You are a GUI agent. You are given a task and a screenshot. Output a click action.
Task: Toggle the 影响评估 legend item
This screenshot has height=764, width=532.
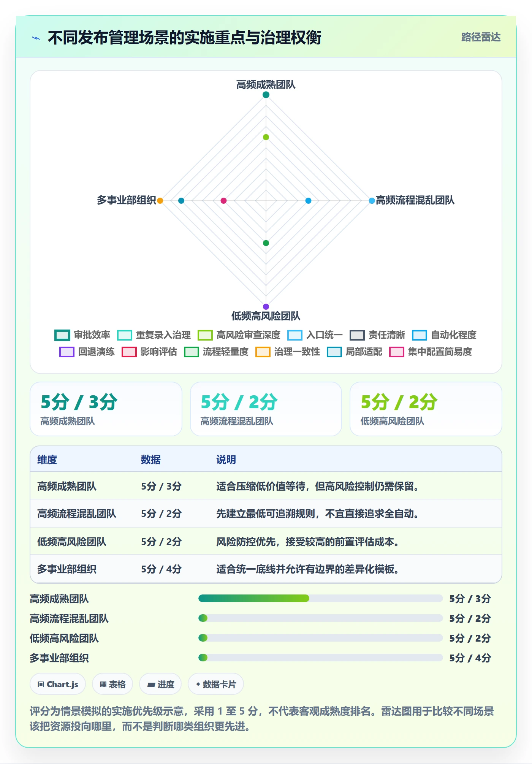point(149,352)
